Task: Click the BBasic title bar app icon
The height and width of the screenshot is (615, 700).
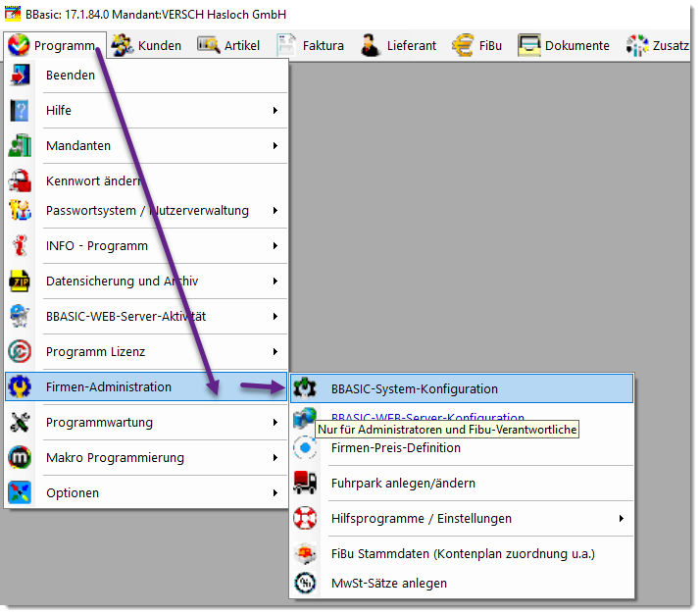Action: [x=13, y=14]
